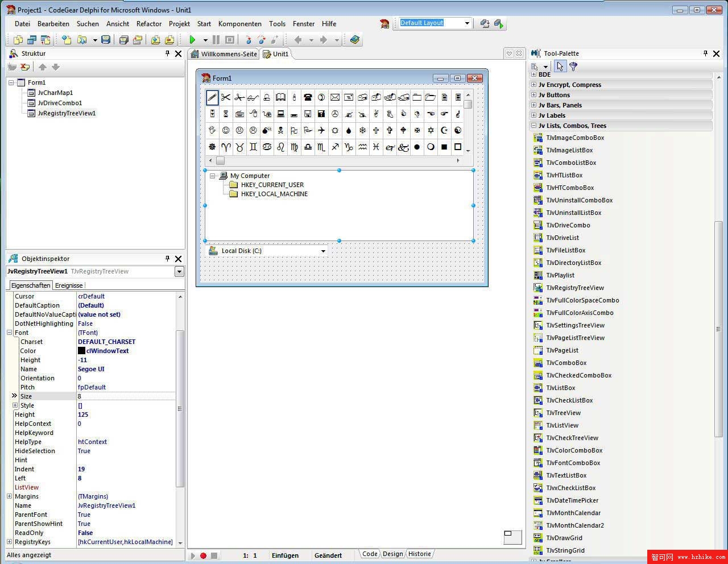
Task: Click the Save floppy disk toolbar icon
Action: [106, 40]
